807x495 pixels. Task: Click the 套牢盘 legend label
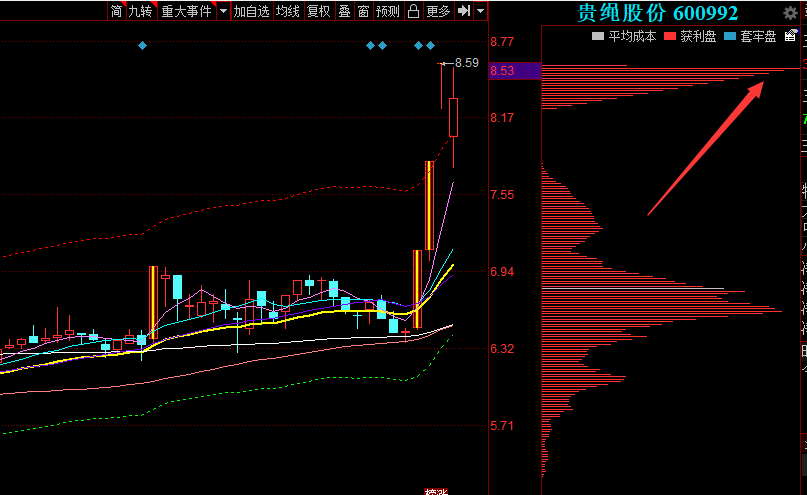coord(758,37)
